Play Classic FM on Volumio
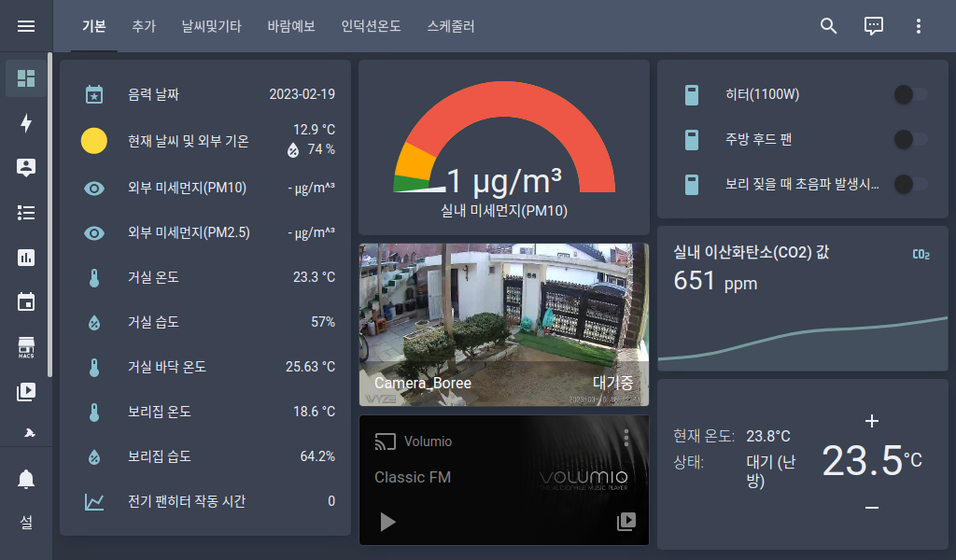The height and width of the screenshot is (560, 956). 387,523
